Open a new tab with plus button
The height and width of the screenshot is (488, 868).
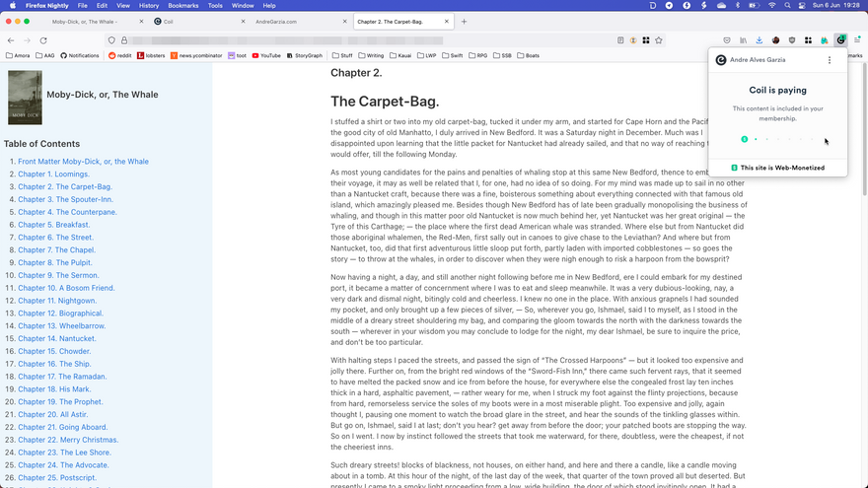[465, 21]
